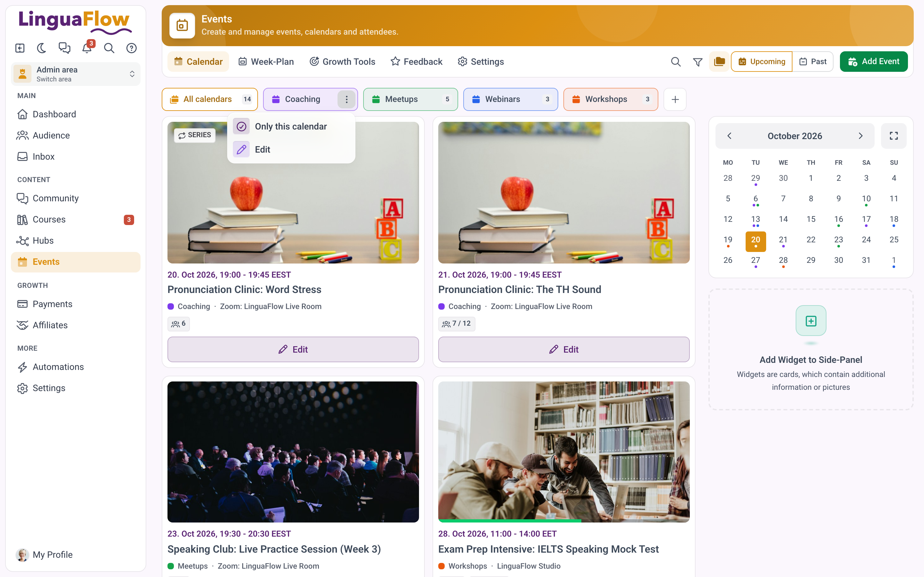Image resolution: width=924 pixels, height=577 pixels.
Task: Select the orange Workshops calendar chip
Action: (x=611, y=99)
